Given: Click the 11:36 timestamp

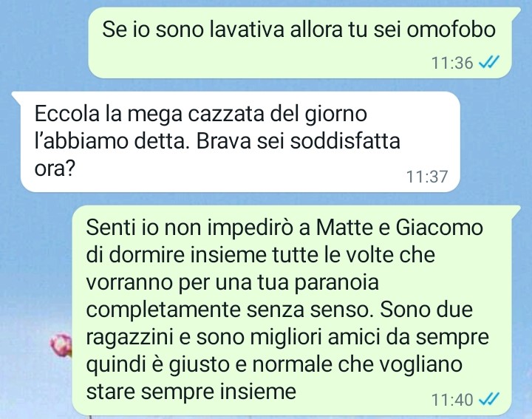Looking at the screenshot, I should click(x=452, y=63).
